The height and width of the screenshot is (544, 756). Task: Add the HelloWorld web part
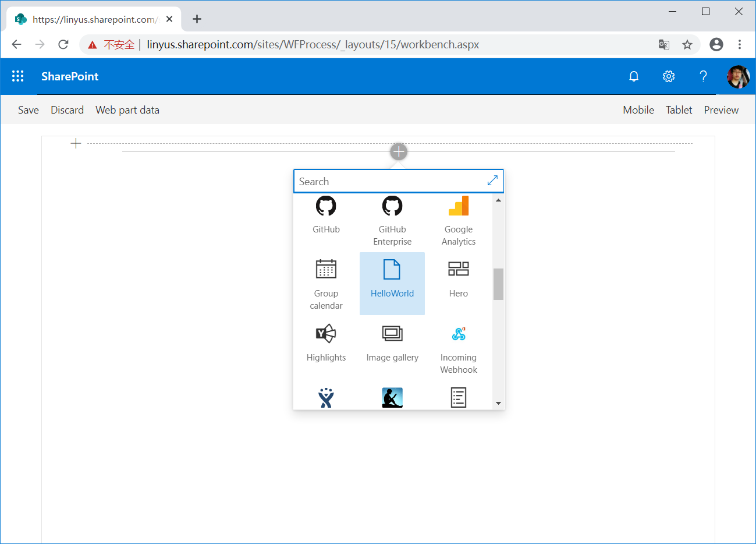tap(392, 284)
